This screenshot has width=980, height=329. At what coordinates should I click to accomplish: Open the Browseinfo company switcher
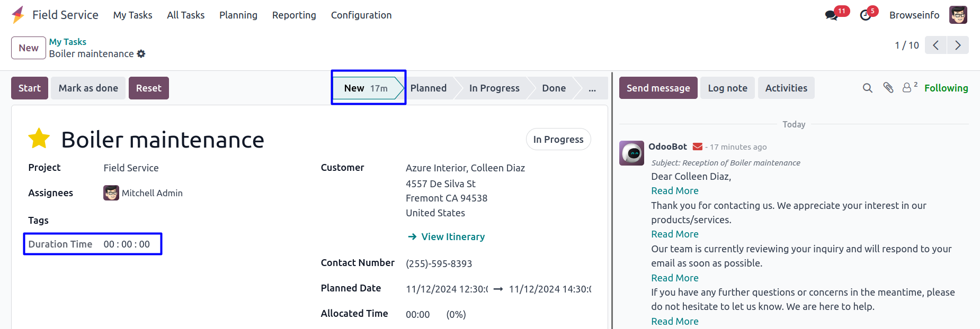click(914, 15)
